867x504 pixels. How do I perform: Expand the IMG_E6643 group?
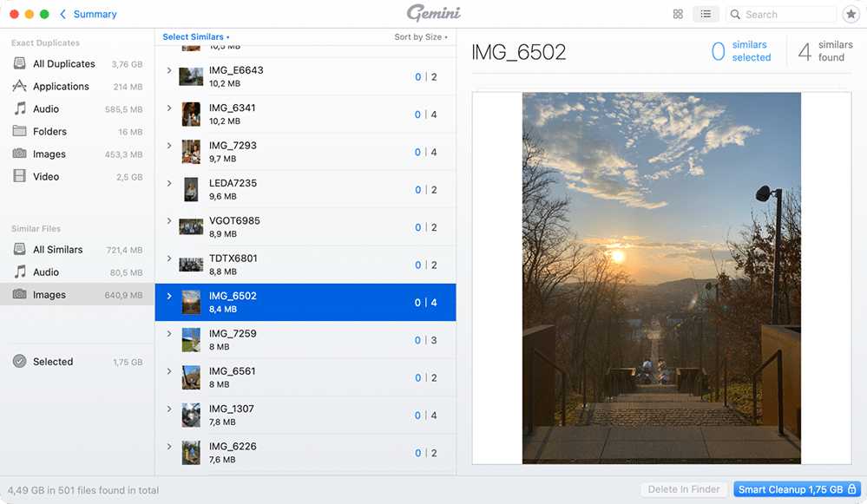click(169, 70)
